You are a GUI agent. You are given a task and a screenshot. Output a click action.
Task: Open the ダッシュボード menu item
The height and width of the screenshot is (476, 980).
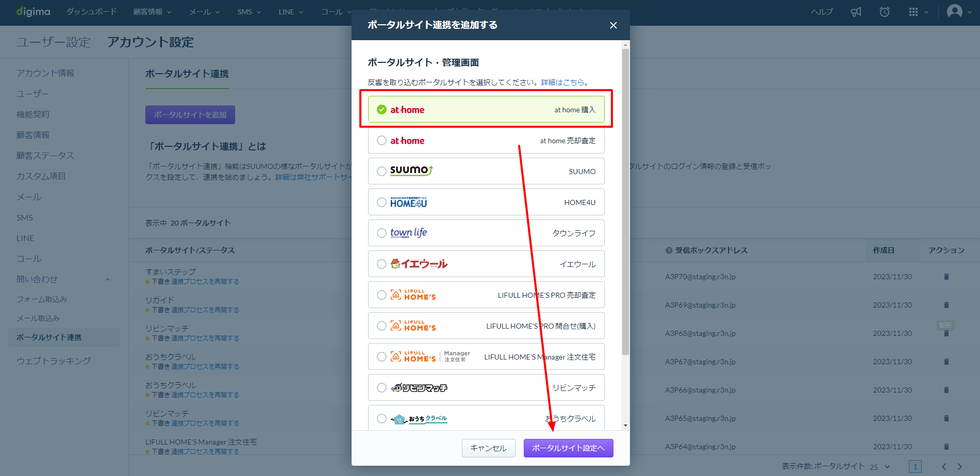click(91, 11)
